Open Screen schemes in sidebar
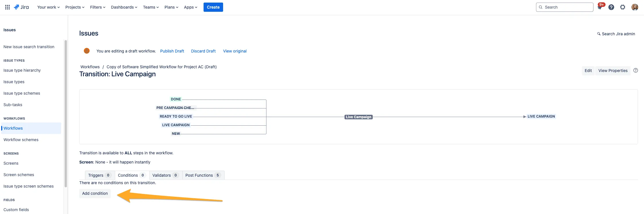This screenshot has width=644, height=214. (x=19, y=175)
